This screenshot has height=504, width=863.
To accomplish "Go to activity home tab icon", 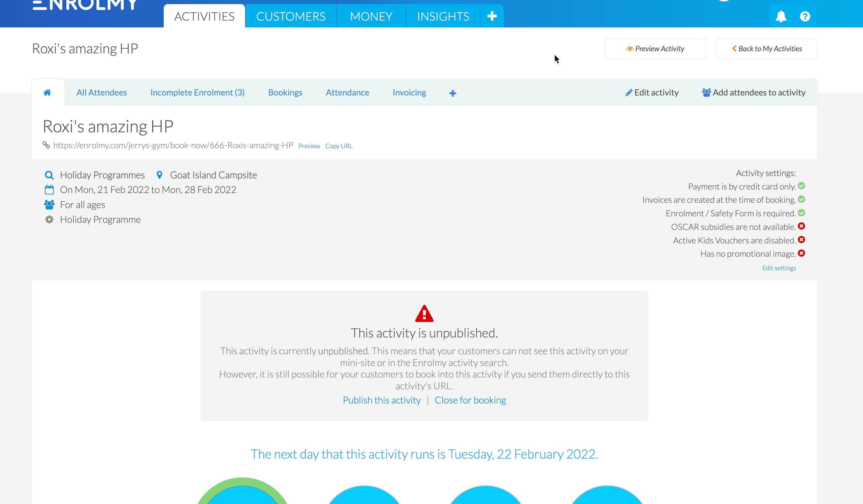I will (x=47, y=92).
